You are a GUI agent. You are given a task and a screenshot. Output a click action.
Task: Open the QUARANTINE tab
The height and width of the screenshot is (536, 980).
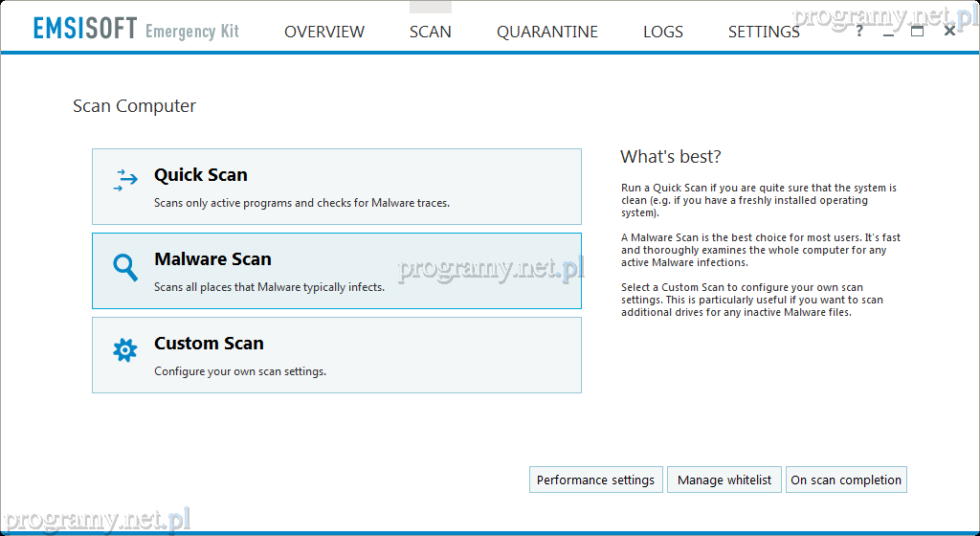[546, 32]
